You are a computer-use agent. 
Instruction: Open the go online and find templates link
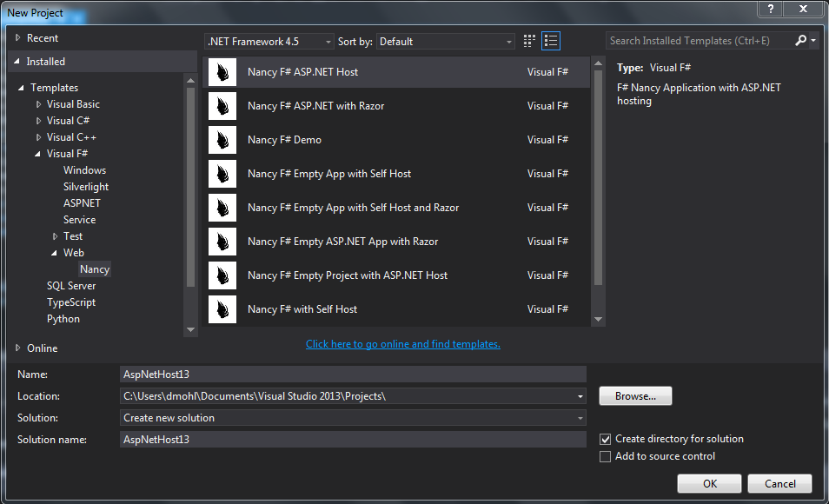click(x=403, y=344)
